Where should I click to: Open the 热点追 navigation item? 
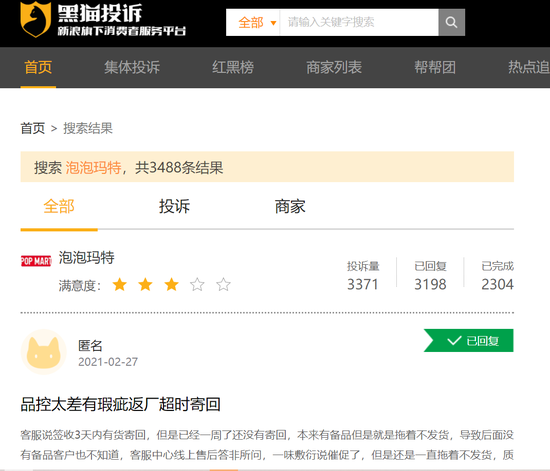[529, 67]
